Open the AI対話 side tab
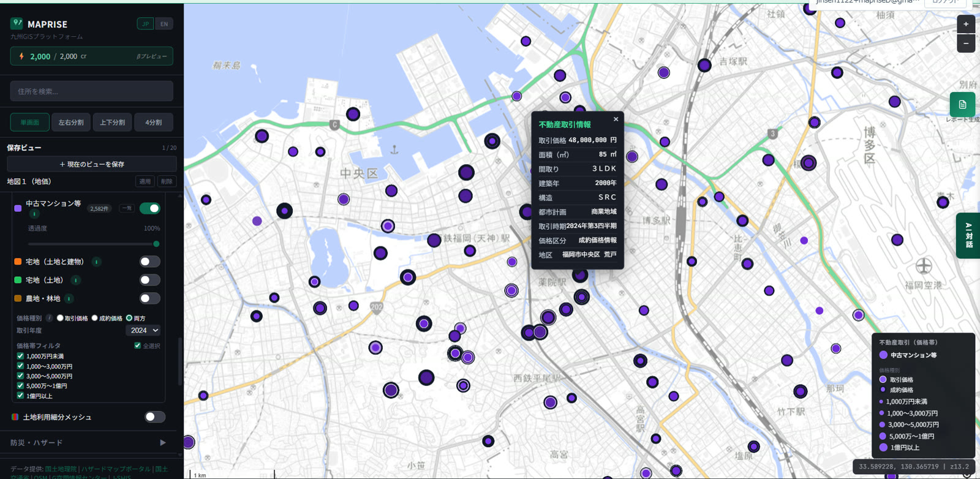 (x=968, y=236)
